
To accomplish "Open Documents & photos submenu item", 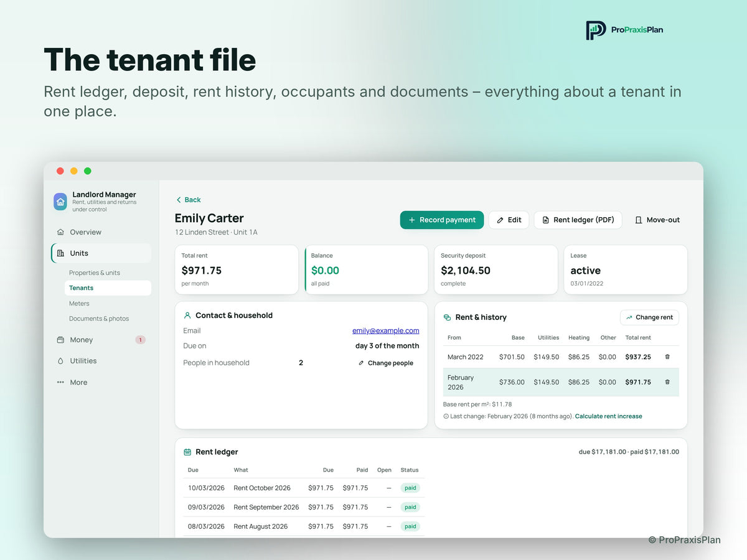I will 99,319.
